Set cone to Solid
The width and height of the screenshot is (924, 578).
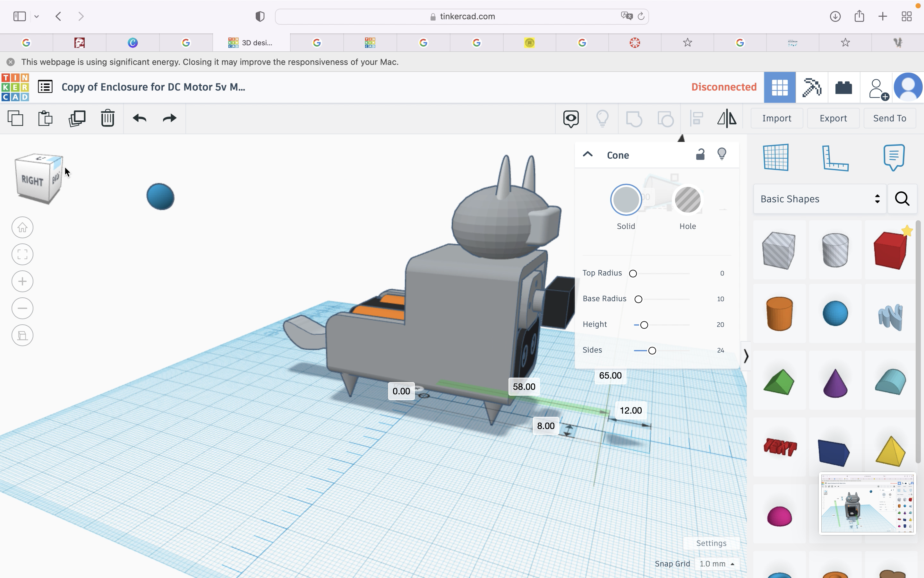[626, 200]
